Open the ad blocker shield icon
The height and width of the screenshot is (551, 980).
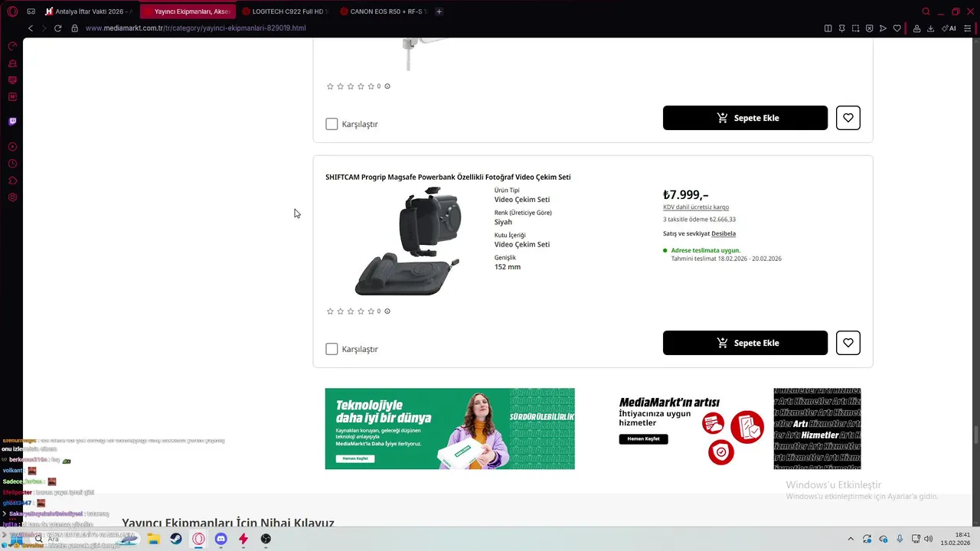[x=869, y=28]
